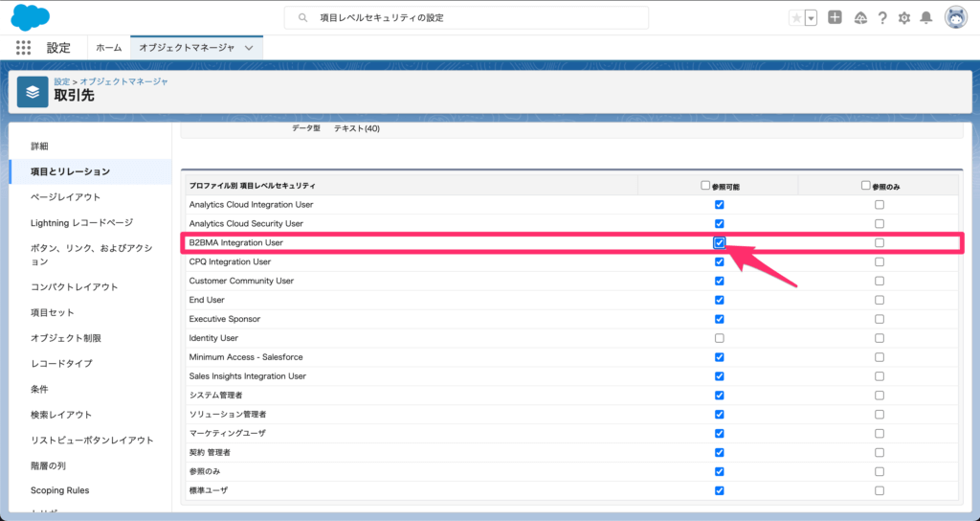The width and height of the screenshot is (980, 521).
Task: Uncheck 参照可能 for End User
Action: click(x=720, y=300)
